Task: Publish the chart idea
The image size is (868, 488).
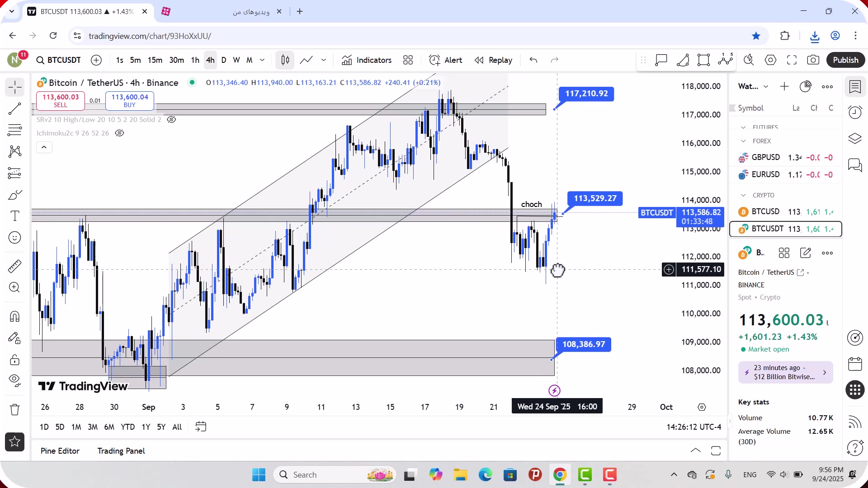Action: click(845, 60)
